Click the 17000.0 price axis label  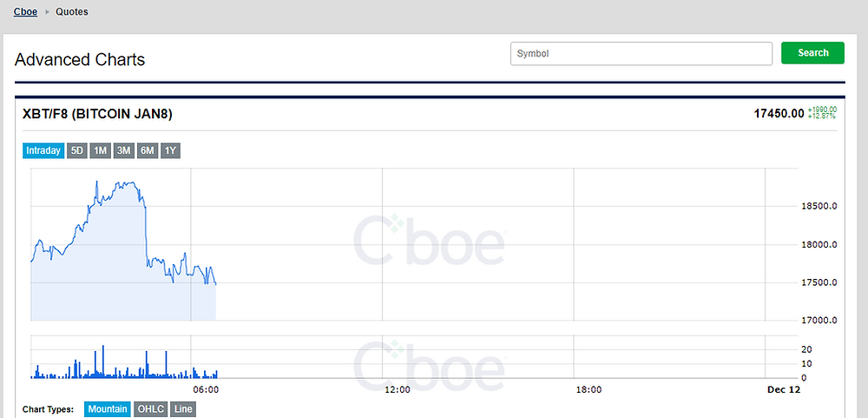click(x=819, y=321)
